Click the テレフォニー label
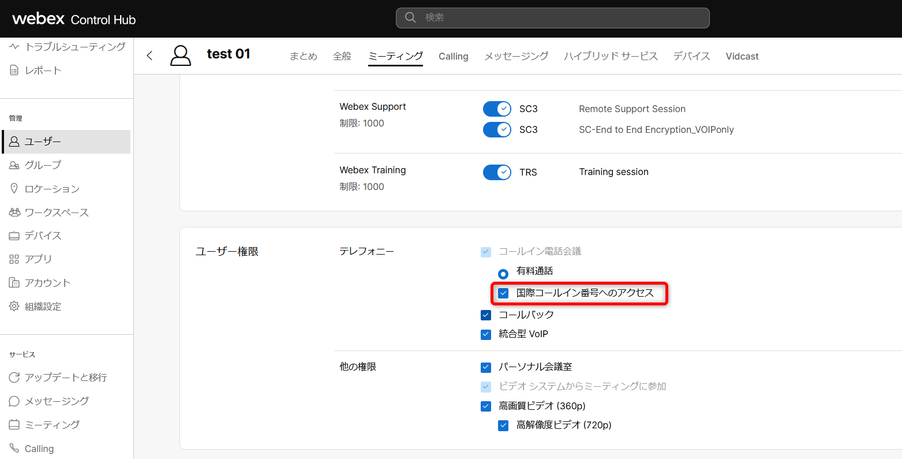902x459 pixels. pos(367,251)
